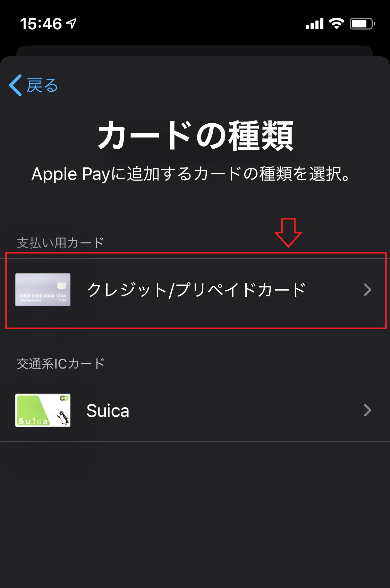Click the red down arrow annotation
Viewport: 390px width, 588px height.
click(x=288, y=232)
